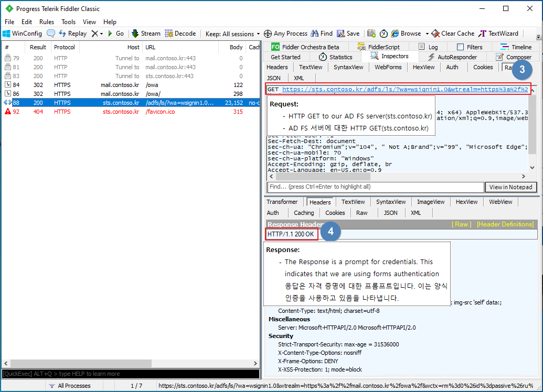The image size is (543, 392).
Task: Open the Log tab
Action: point(428,47)
